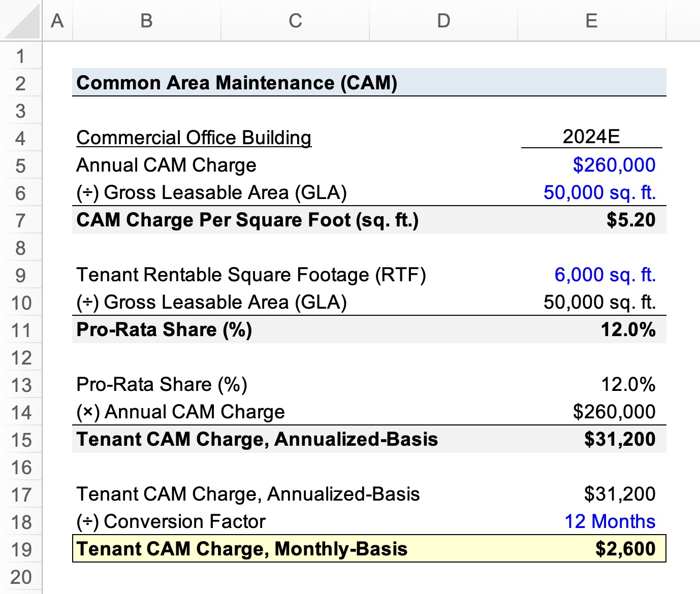Select row 15 header

(x=21, y=439)
